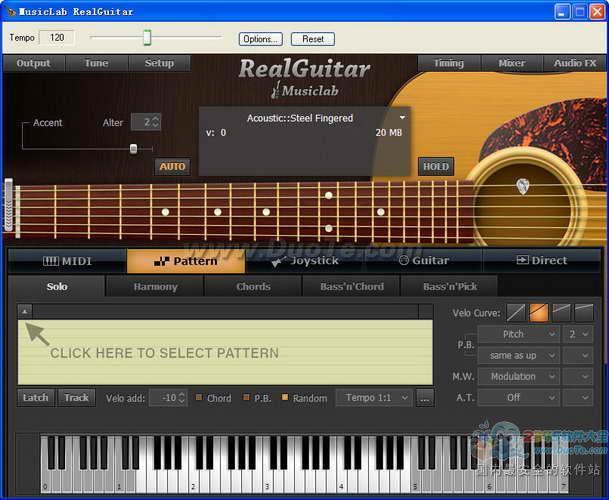
Task: Open the Setup panel
Action: click(x=159, y=63)
